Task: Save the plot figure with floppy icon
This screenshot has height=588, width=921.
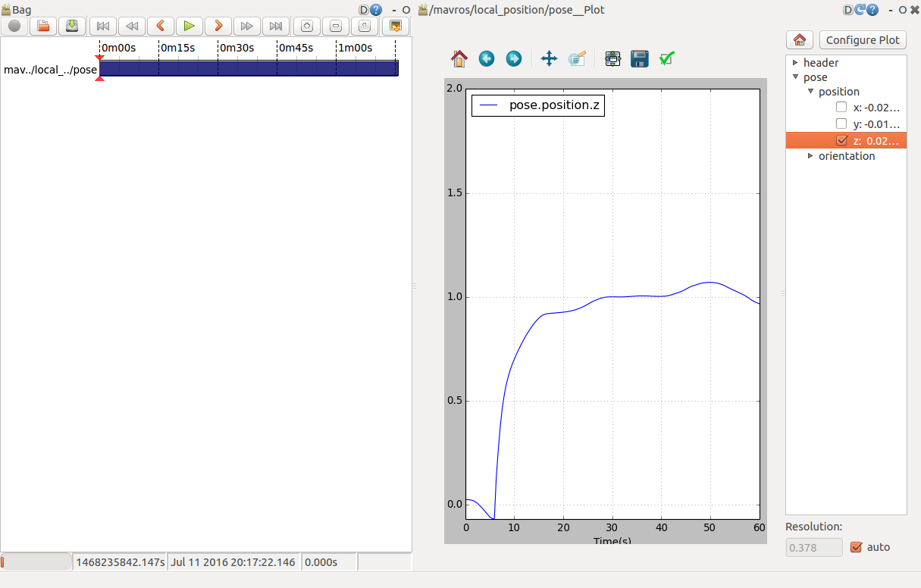Action: click(640, 58)
